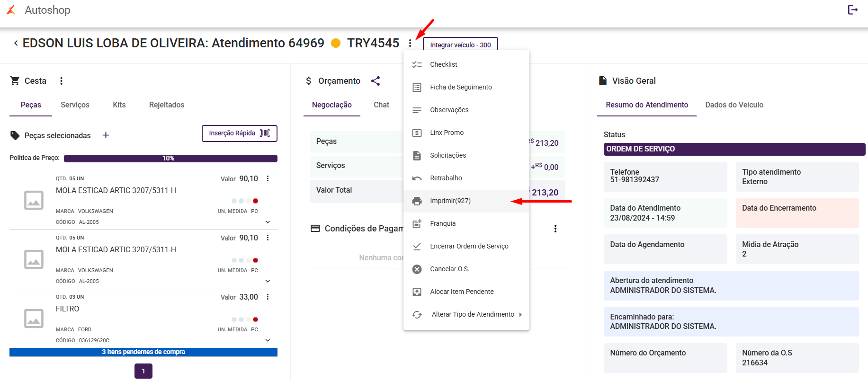Open the Cesta three-dot options menu

[61, 81]
